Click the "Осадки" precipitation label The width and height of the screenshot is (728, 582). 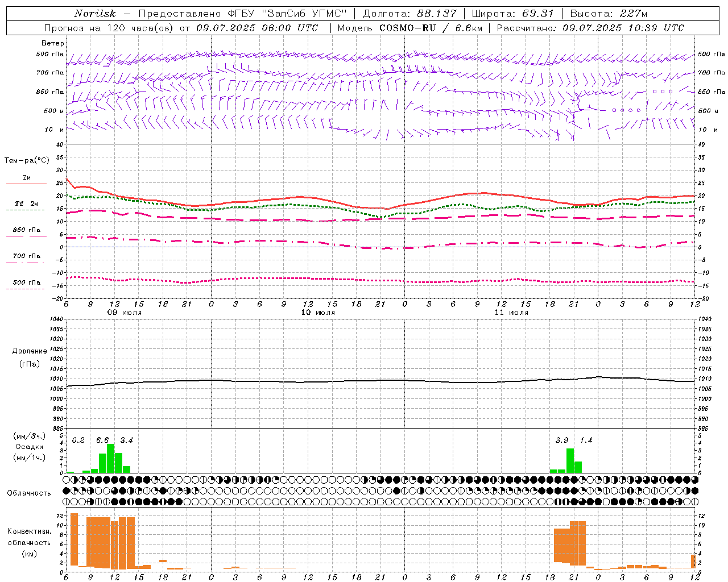tap(29, 447)
